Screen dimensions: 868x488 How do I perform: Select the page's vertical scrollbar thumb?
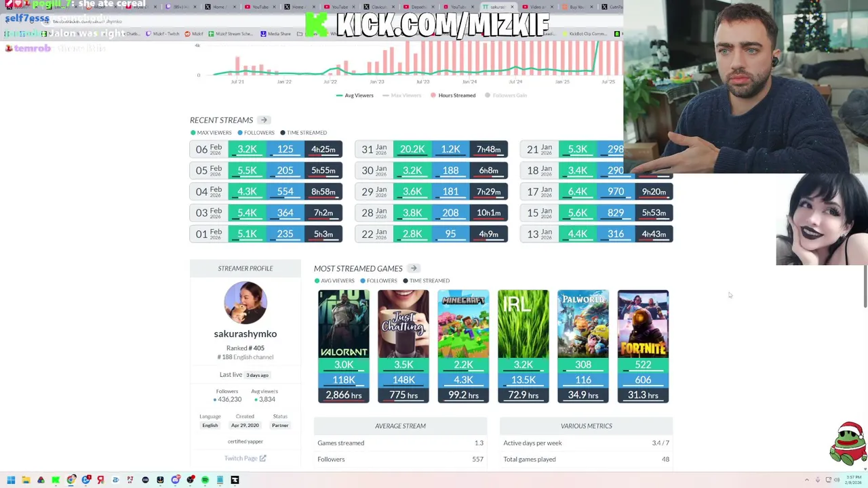[x=865, y=287]
